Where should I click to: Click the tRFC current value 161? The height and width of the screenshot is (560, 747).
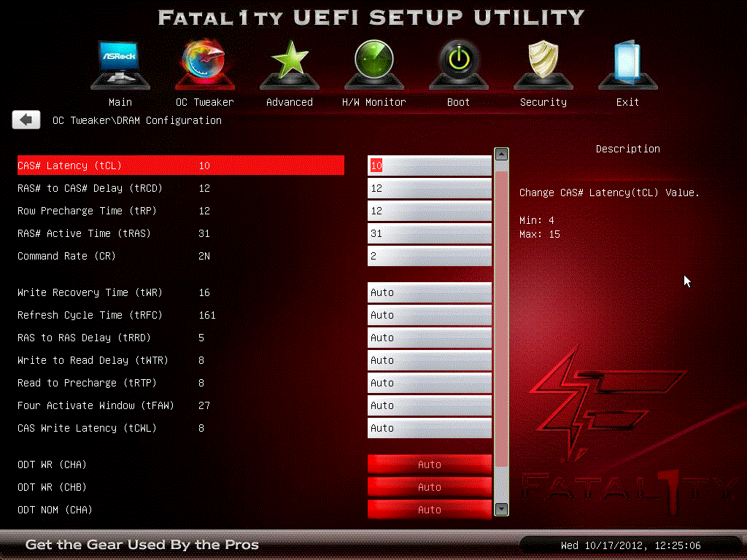[207, 315]
